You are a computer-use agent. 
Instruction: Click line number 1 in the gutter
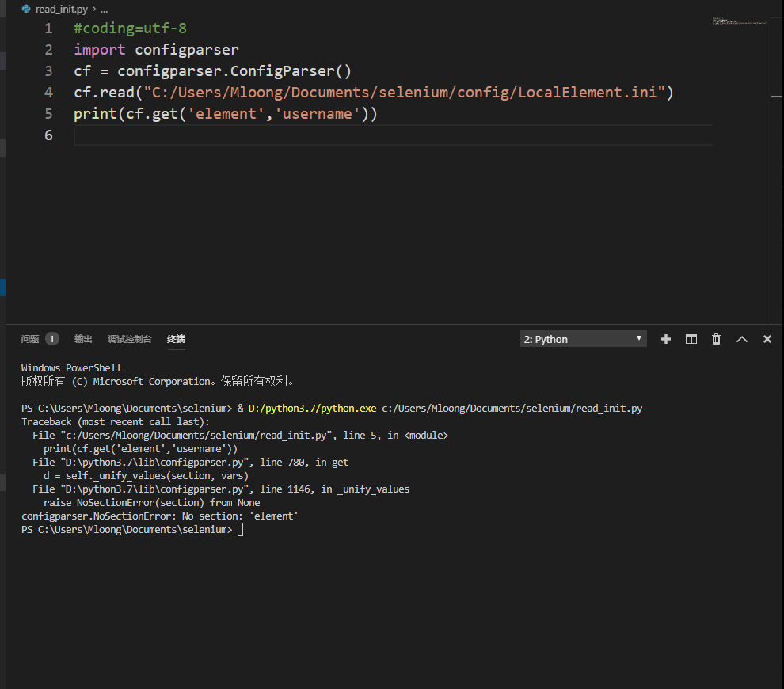[x=48, y=29]
